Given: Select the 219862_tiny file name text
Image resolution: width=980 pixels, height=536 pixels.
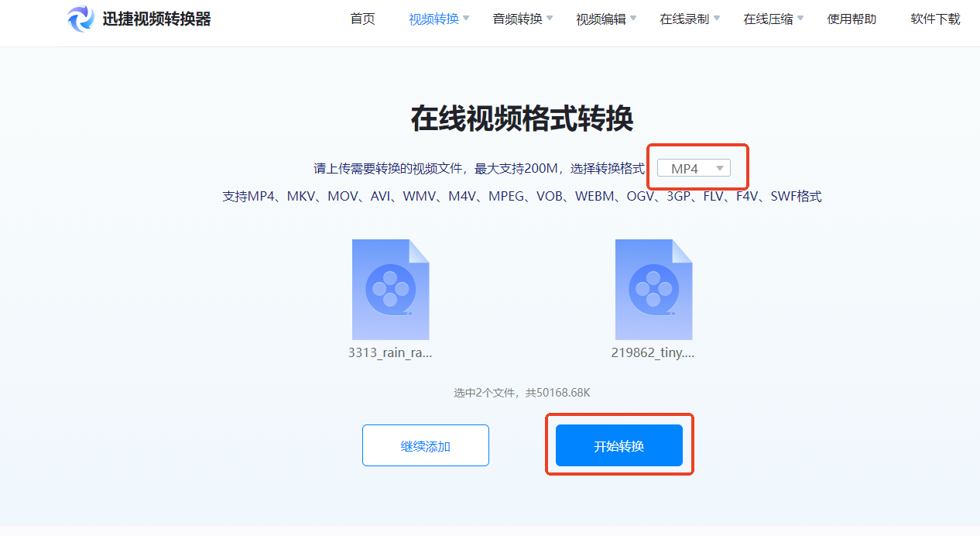Looking at the screenshot, I should click(x=653, y=352).
